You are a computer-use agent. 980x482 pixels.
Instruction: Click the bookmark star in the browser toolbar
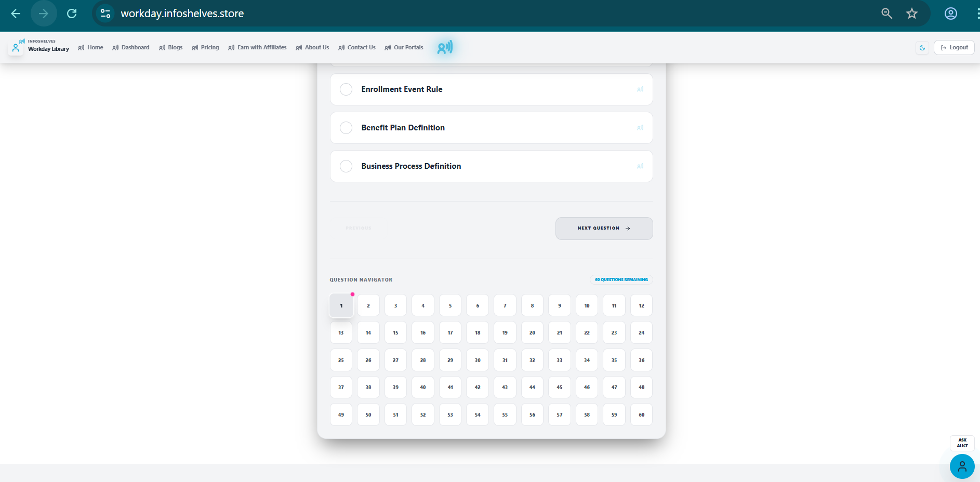(912, 14)
